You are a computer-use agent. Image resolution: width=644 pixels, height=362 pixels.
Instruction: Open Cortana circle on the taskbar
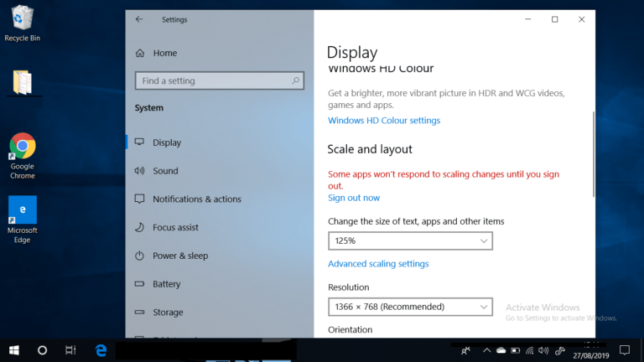(x=42, y=350)
